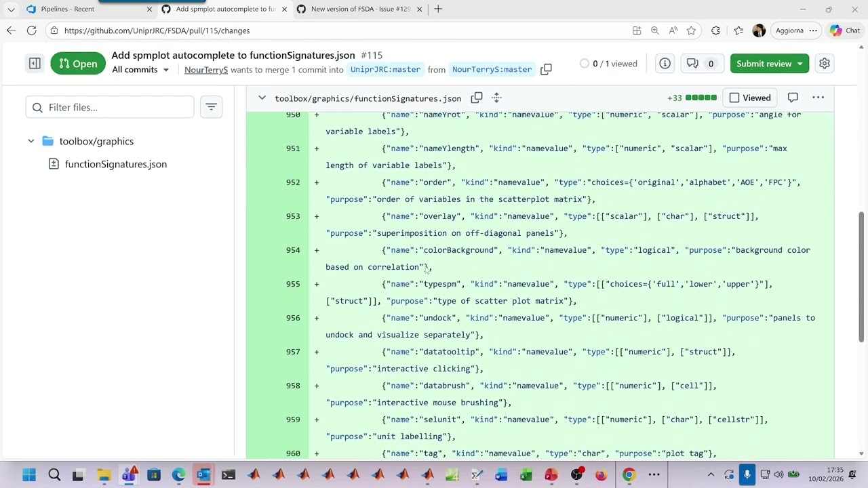Screen dimensions: 868x488
Task: Open Microsoft Teams from taskbar
Action: click(x=129, y=475)
